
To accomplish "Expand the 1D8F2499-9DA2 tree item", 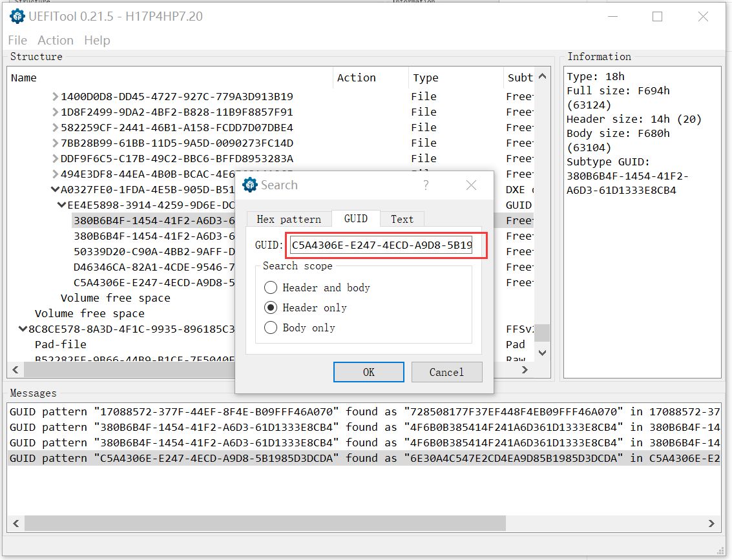I will (x=55, y=112).
